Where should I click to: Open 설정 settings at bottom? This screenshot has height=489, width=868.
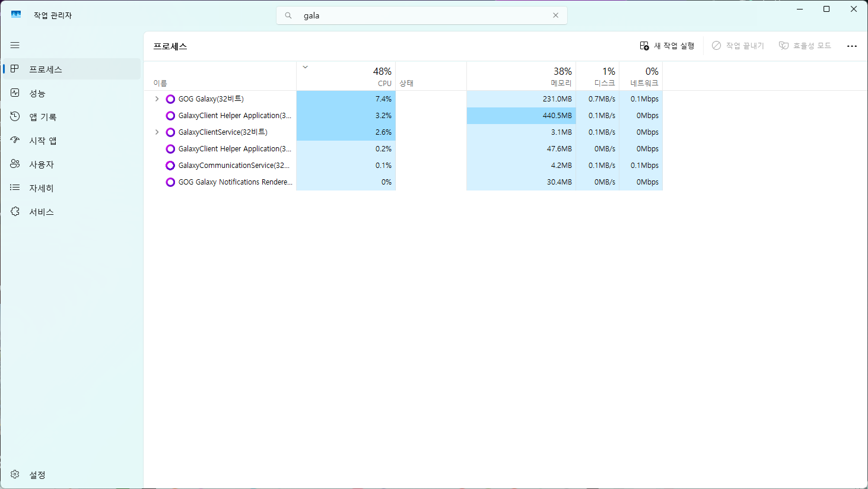point(72,474)
